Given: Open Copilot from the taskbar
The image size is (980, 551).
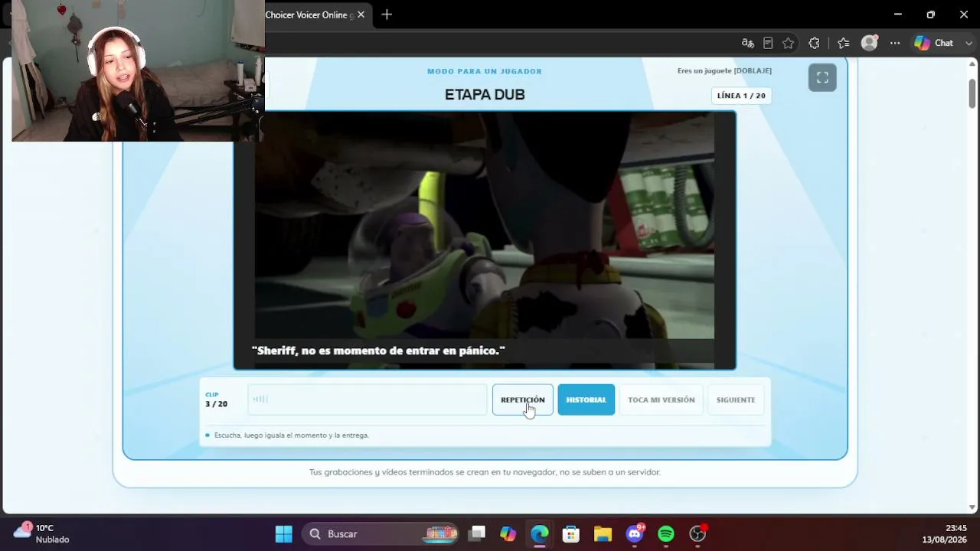Looking at the screenshot, I should (508, 534).
